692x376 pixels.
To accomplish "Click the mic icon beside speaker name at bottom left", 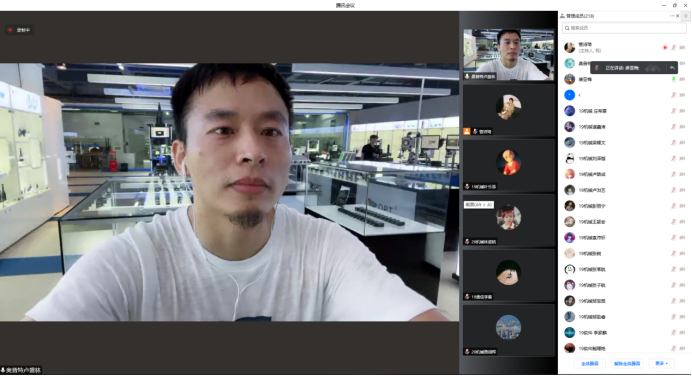I will point(3,370).
